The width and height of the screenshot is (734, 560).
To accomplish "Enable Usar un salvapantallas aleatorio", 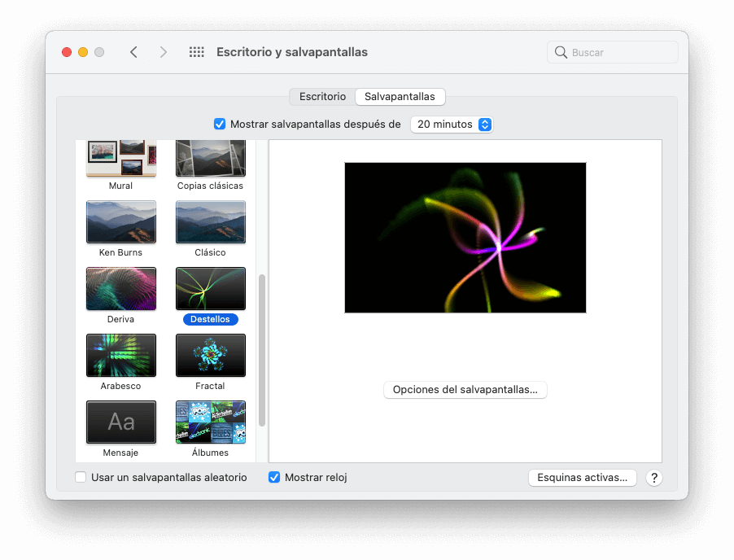I will (x=81, y=478).
